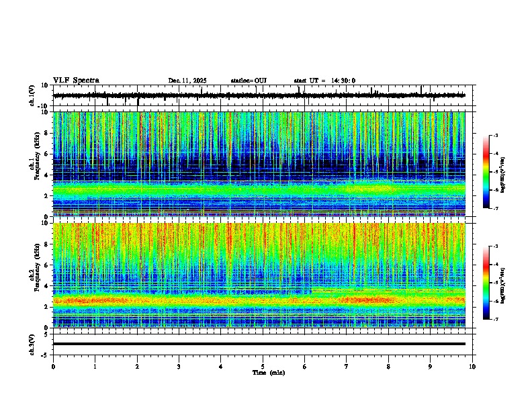Click the 'ch.1(V)' axis label
This screenshot has height=411, width=532.
tap(32, 95)
